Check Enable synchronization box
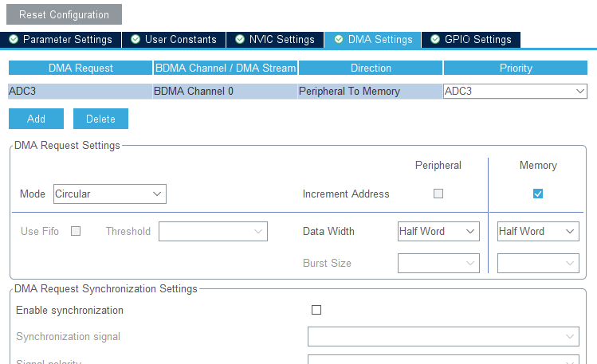Screen dimensions: 597x364 pyautogui.click(x=316, y=310)
